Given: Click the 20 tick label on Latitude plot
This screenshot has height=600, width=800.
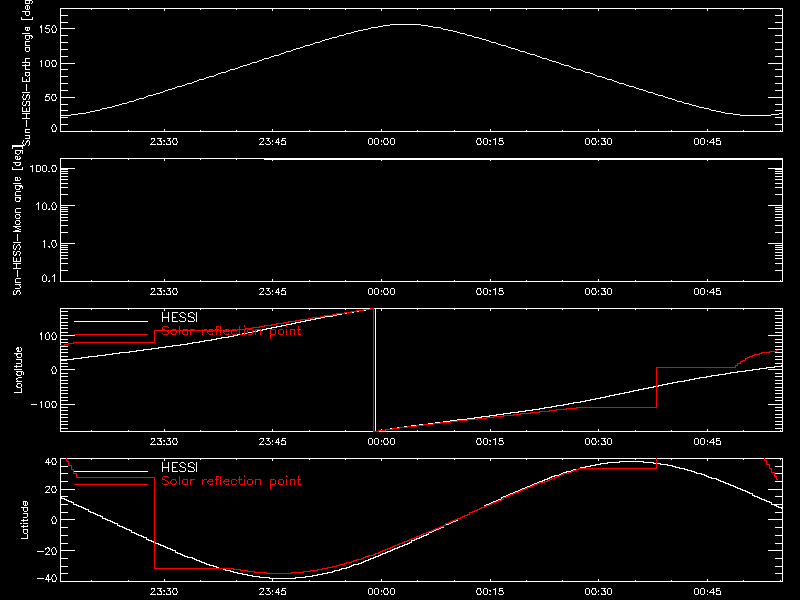Looking at the screenshot, I should (x=51, y=489).
